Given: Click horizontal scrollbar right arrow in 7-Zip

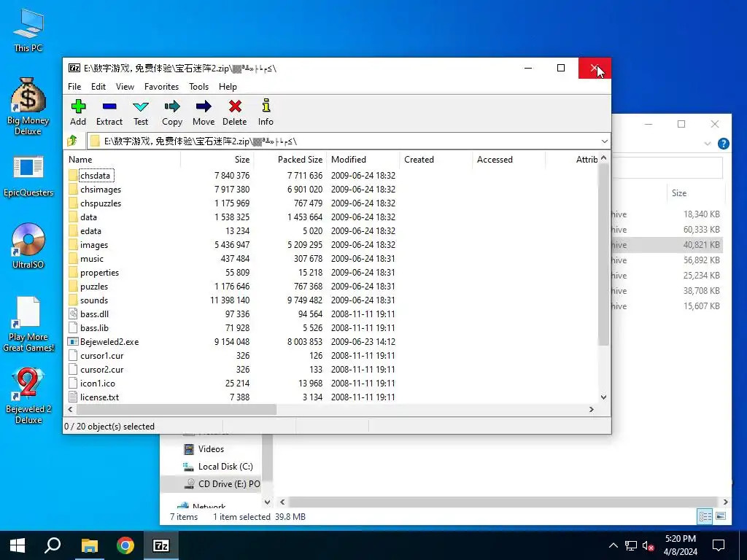Looking at the screenshot, I should [591, 410].
